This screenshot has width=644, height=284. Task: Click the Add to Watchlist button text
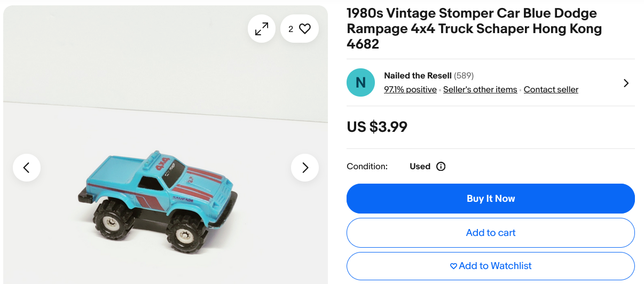pyautogui.click(x=495, y=266)
